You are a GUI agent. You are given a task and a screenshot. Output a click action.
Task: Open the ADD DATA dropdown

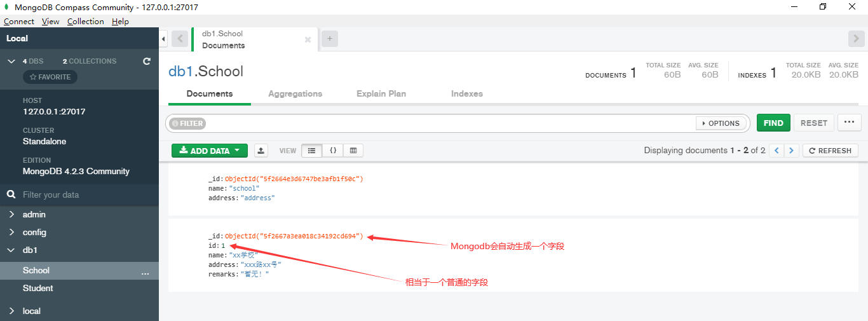210,151
